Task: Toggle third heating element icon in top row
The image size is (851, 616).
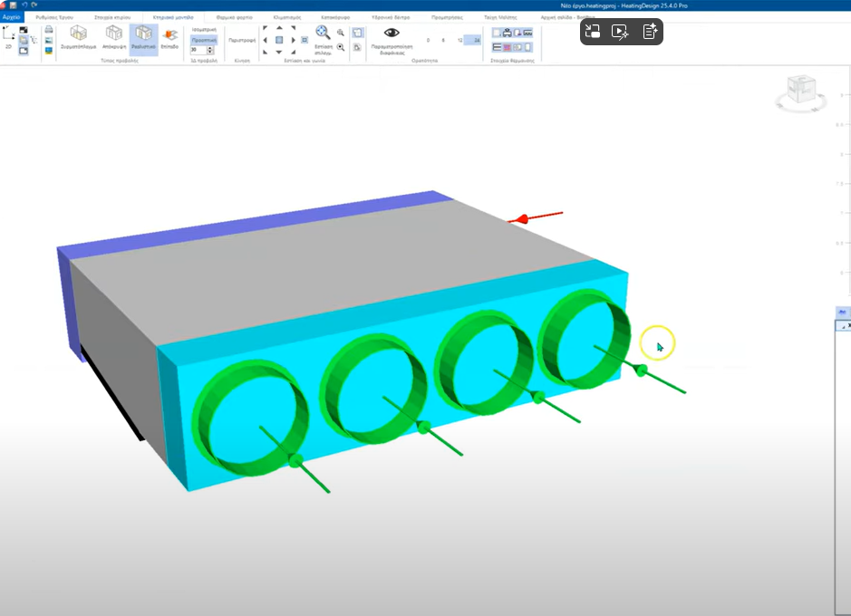Action: [517, 34]
